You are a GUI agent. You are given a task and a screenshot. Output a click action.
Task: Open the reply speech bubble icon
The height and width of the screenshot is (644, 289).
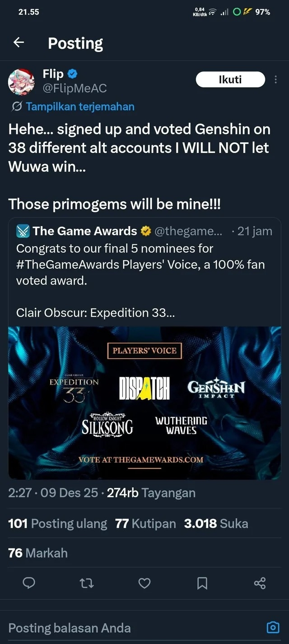pos(29,583)
